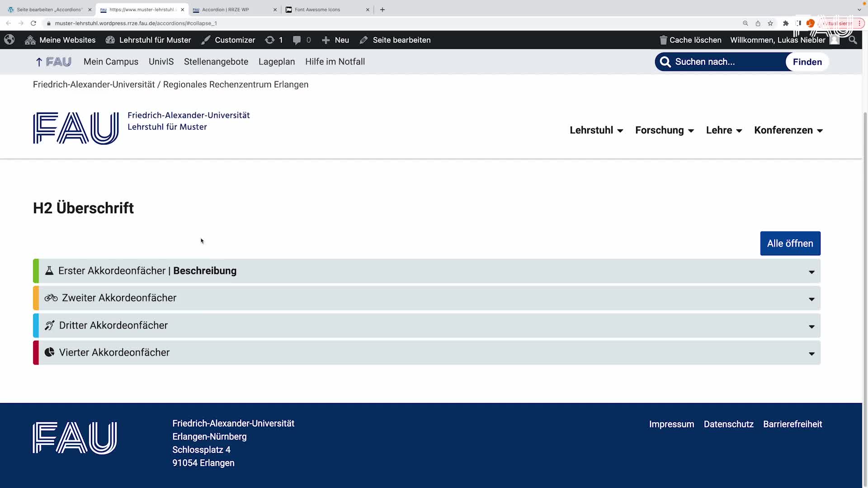Open the Datenschutz footer link
Image resolution: width=868 pixels, height=488 pixels.
tap(728, 424)
